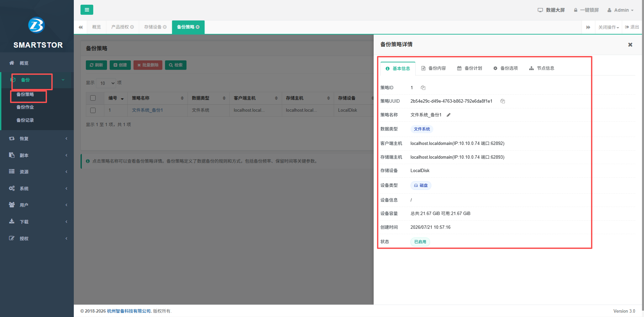Image resolution: width=644 pixels, height=317 pixels.
Task: Click the 文件系统 data type badge
Action: [422, 129]
